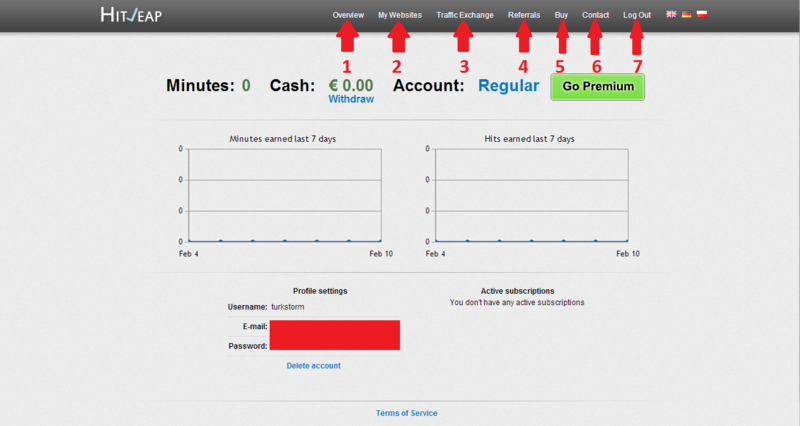
Task: Click the 'You don't have any active subscriptions' message
Action: pos(517,303)
